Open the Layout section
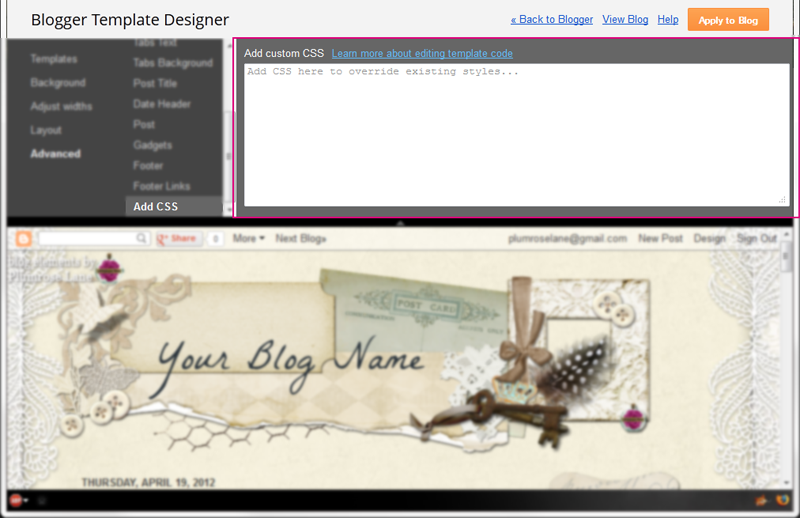The image size is (800, 518). tap(46, 130)
